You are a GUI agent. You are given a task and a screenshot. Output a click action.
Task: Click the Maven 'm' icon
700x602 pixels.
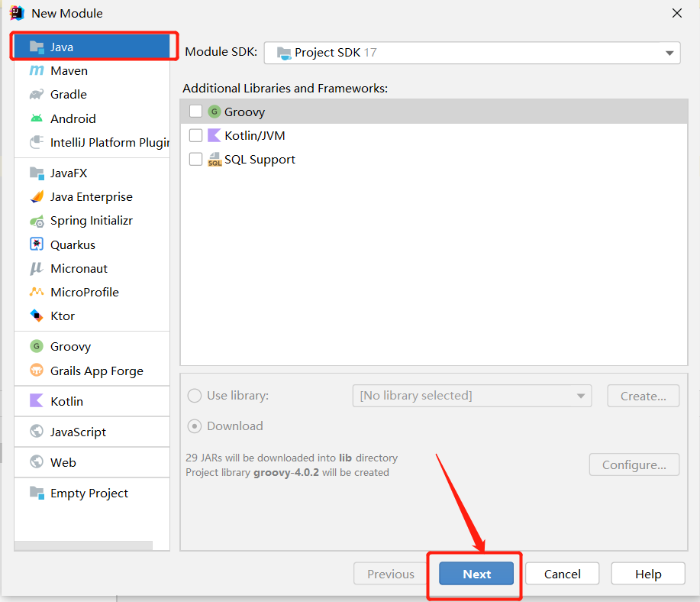coord(37,70)
